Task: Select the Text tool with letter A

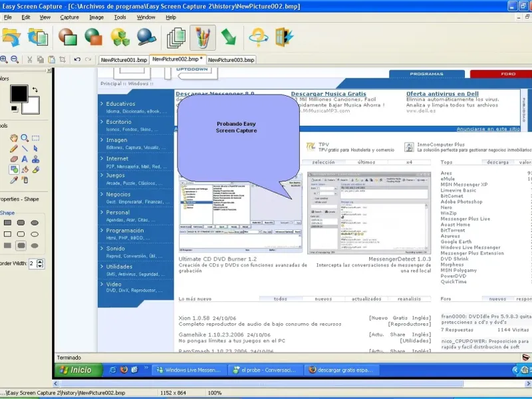Action: click(x=25, y=159)
